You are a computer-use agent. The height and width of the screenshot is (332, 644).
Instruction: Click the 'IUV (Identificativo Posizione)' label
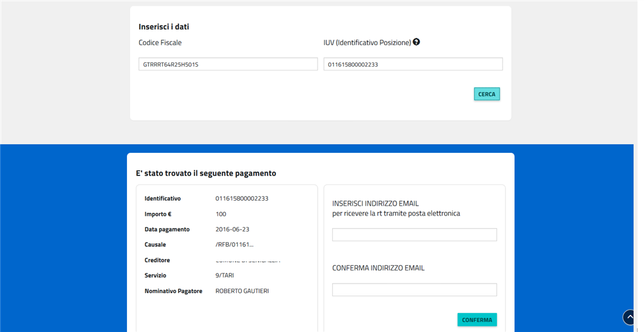[x=367, y=43]
